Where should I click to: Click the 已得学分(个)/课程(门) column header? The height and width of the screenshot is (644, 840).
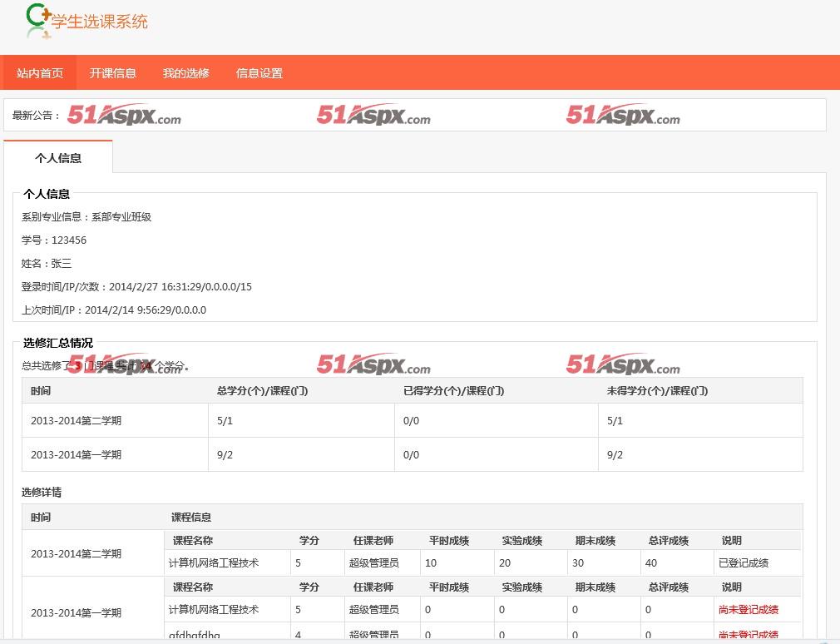pyautogui.click(x=453, y=391)
